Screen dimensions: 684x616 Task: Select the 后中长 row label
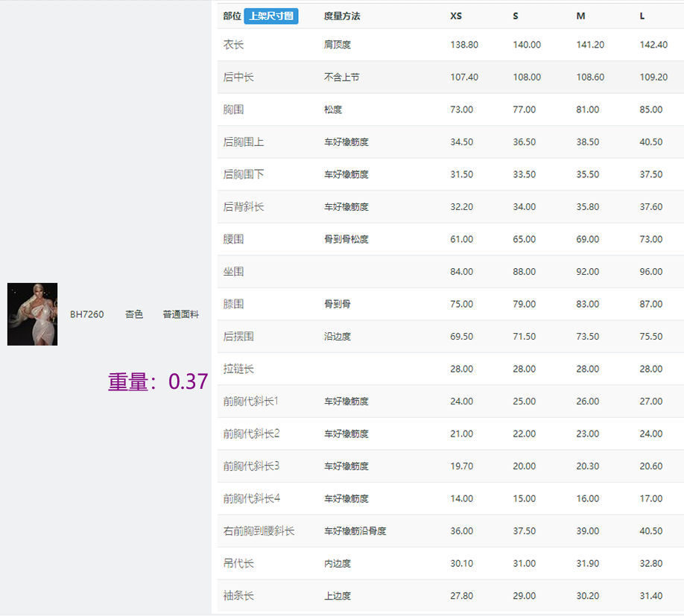coord(238,77)
